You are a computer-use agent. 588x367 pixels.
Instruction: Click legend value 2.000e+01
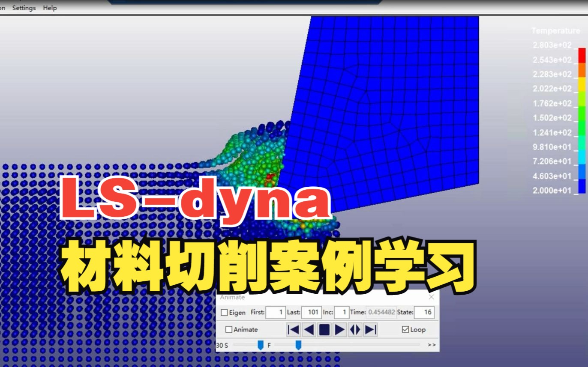[552, 191]
